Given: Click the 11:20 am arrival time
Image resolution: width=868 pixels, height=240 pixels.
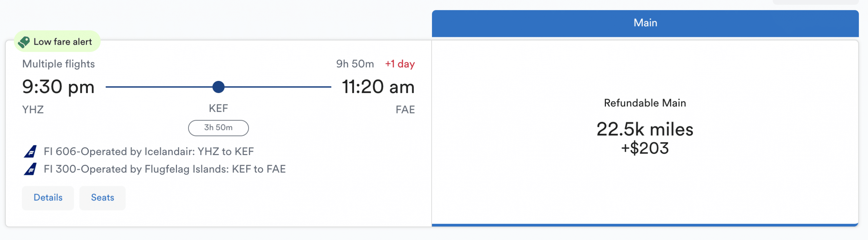Looking at the screenshot, I should [x=378, y=87].
